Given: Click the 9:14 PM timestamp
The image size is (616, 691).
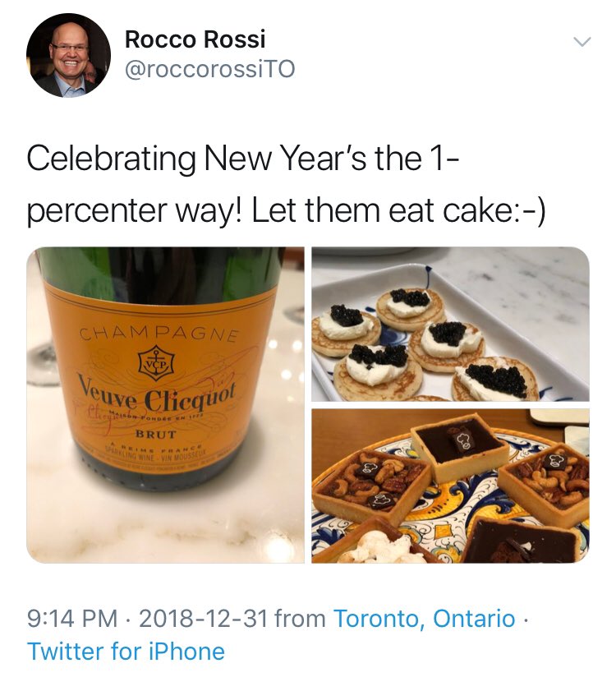Looking at the screenshot, I should pos(72,618).
